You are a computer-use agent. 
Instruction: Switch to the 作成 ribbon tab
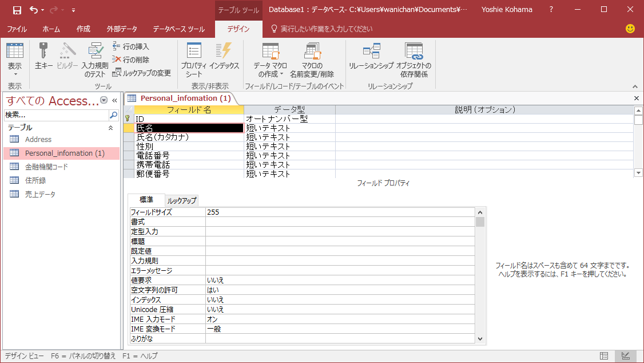83,29
